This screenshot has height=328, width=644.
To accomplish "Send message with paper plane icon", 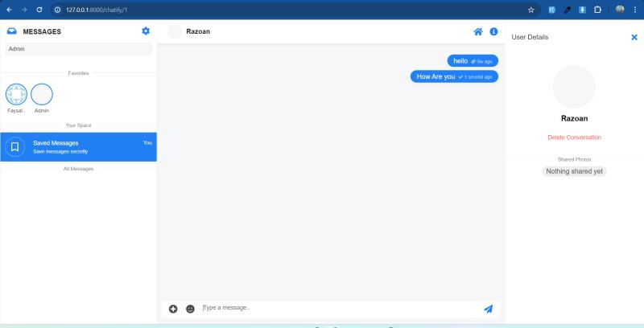I will 488,309.
